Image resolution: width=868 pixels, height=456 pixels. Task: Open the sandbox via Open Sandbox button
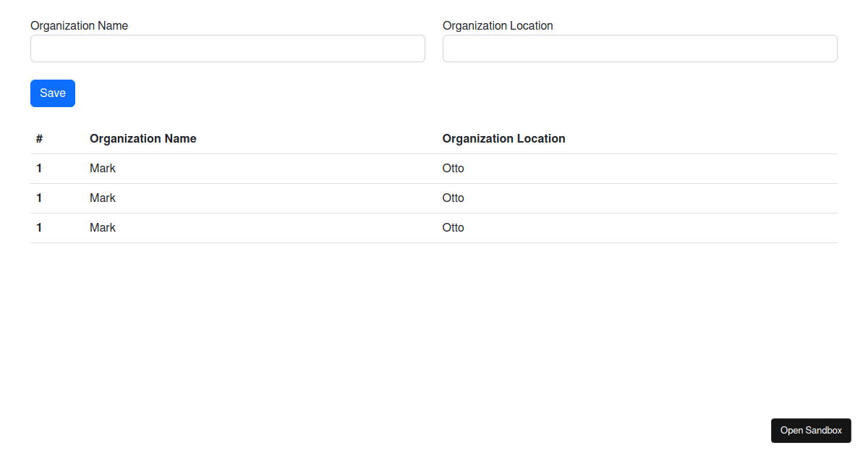811,430
